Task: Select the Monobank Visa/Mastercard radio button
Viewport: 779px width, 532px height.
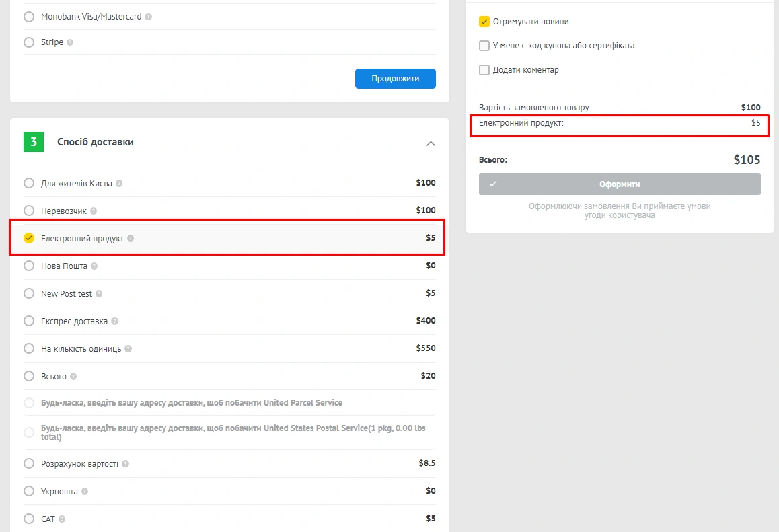Action: (29, 17)
